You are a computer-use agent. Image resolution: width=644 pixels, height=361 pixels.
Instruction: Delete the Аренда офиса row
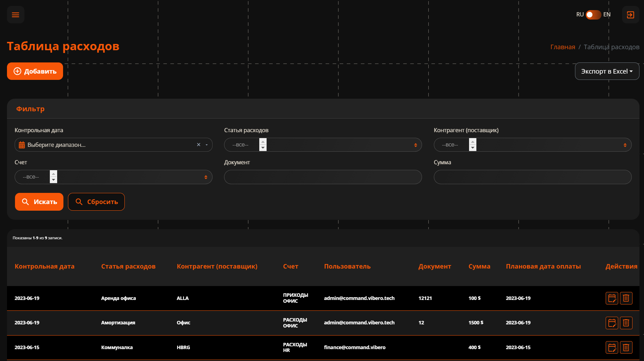626,298
